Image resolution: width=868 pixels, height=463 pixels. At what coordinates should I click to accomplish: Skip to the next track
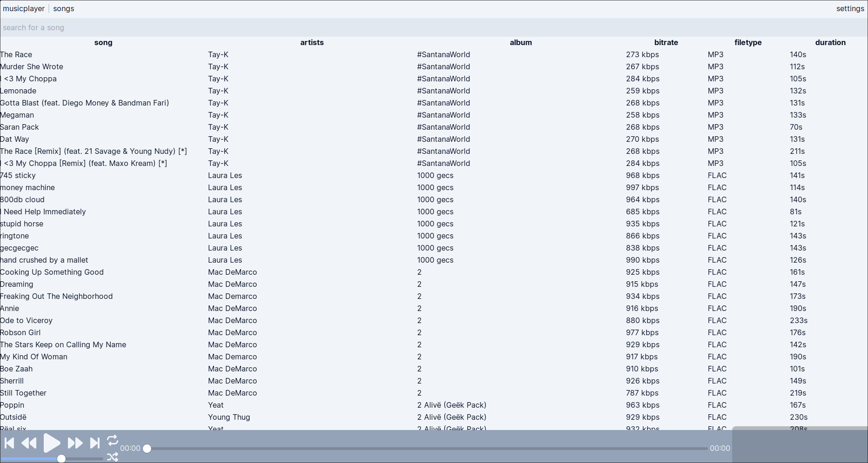[95, 443]
